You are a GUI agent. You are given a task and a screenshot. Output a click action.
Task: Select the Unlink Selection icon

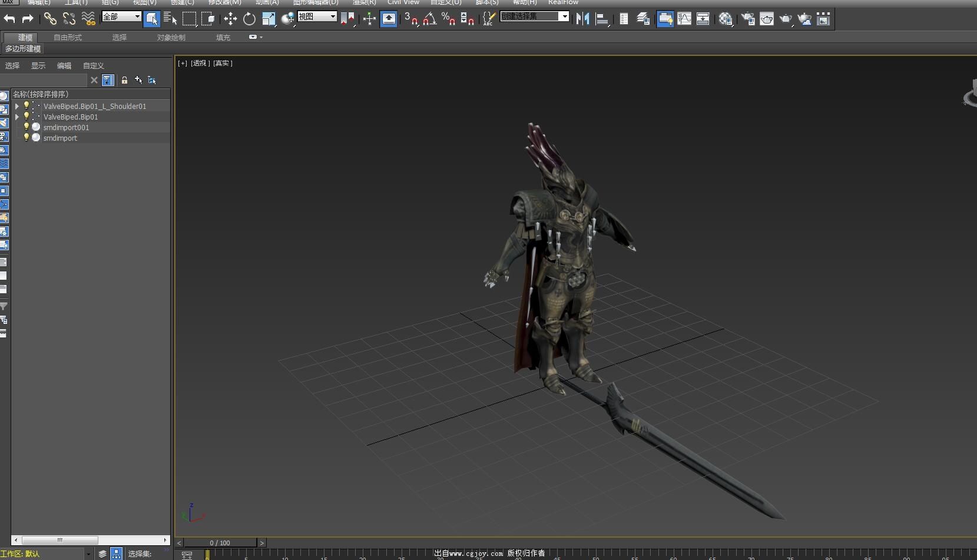pos(69,19)
